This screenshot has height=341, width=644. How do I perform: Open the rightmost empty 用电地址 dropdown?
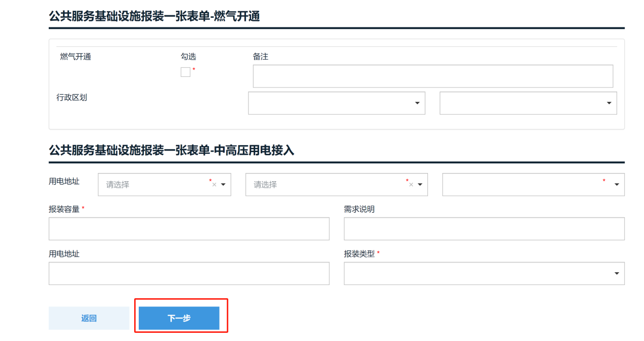(x=533, y=184)
